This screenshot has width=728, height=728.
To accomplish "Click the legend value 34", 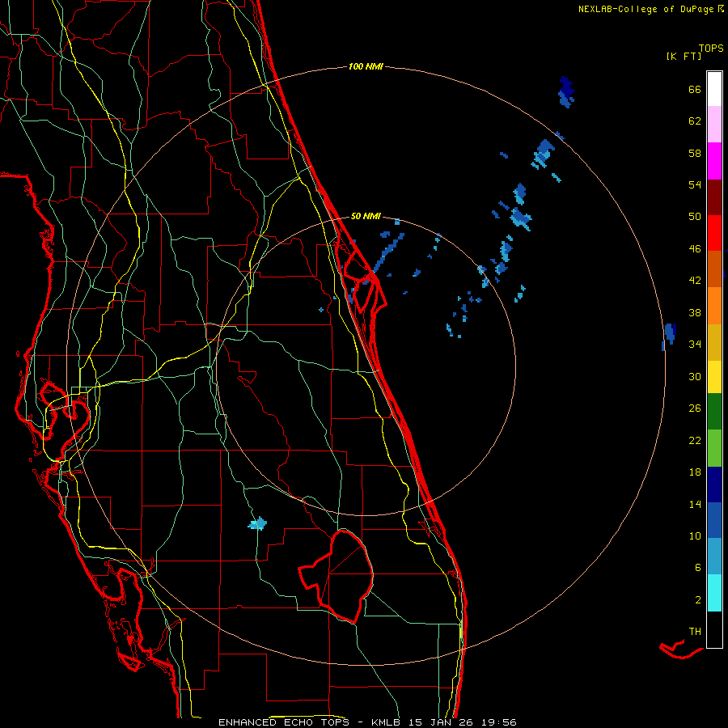I will pyautogui.click(x=695, y=345).
